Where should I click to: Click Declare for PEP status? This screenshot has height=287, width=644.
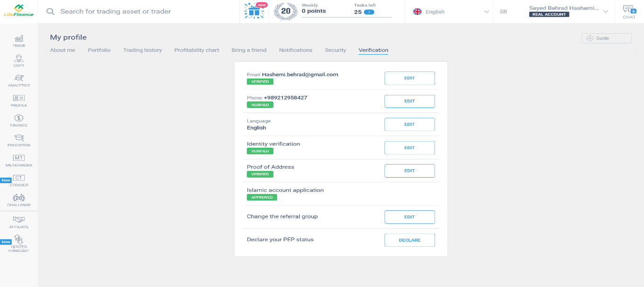(409, 240)
